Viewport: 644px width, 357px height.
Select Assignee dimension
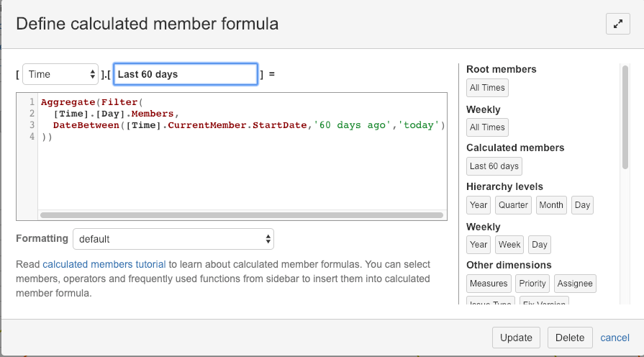click(575, 284)
